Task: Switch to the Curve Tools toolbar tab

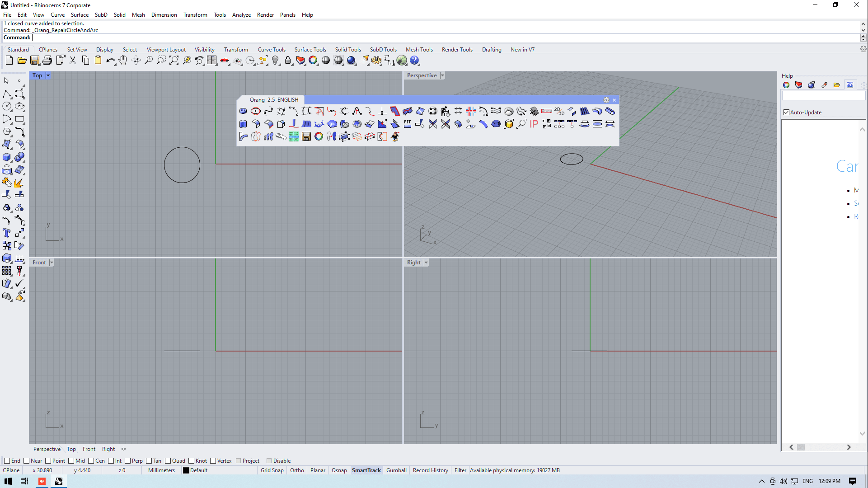Action: (x=272, y=50)
